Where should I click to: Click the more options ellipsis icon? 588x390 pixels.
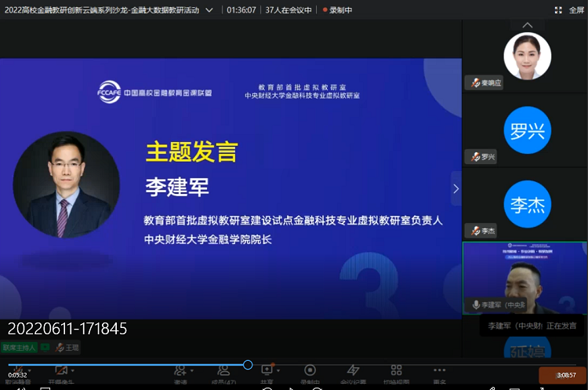click(x=440, y=370)
